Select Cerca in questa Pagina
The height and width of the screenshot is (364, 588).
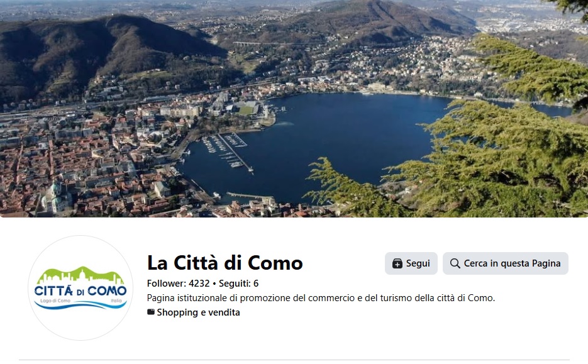click(506, 263)
